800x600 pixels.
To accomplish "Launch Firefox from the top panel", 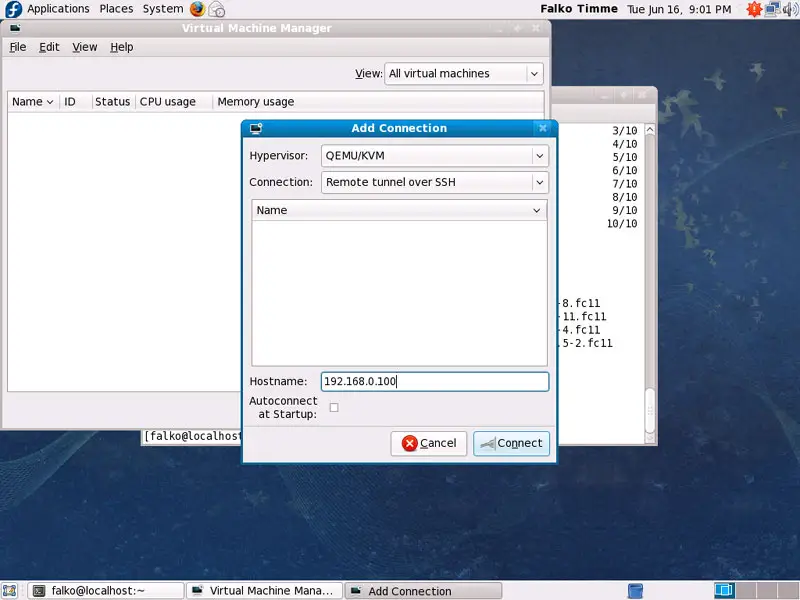I will click(x=197, y=9).
